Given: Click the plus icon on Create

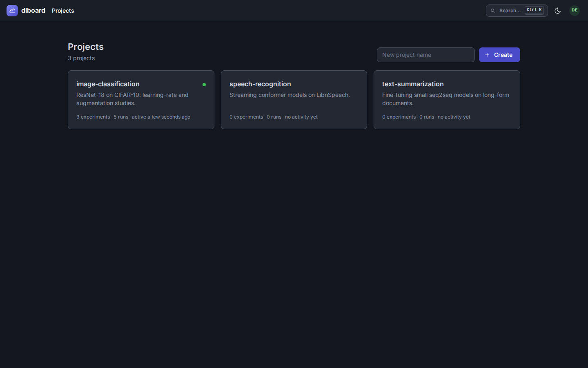Looking at the screenshot, I should coord(487,55).
